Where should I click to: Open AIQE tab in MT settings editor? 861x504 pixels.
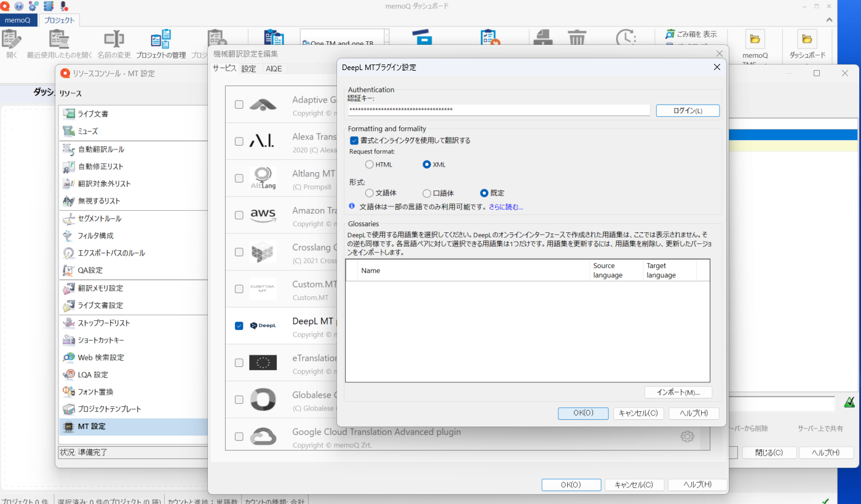[x=274, y=69]
